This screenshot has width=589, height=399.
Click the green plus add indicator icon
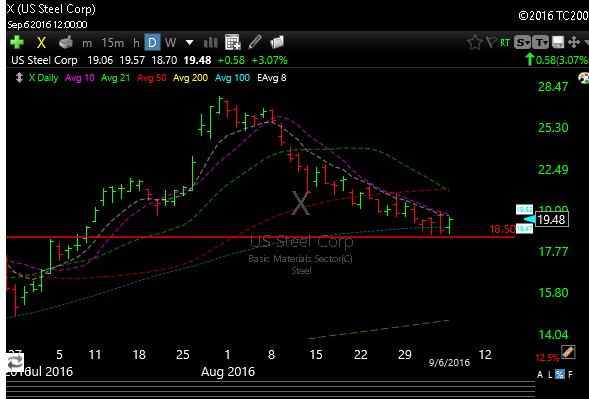point(17,42)
